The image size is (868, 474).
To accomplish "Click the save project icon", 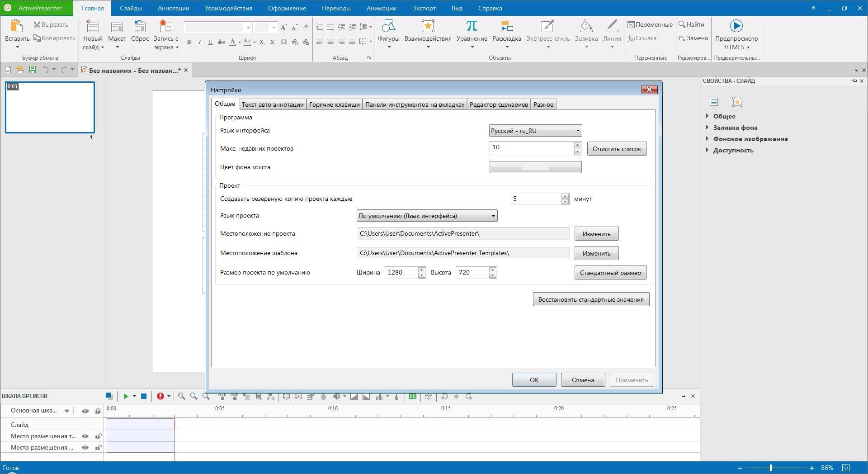I will click(32, 70).
